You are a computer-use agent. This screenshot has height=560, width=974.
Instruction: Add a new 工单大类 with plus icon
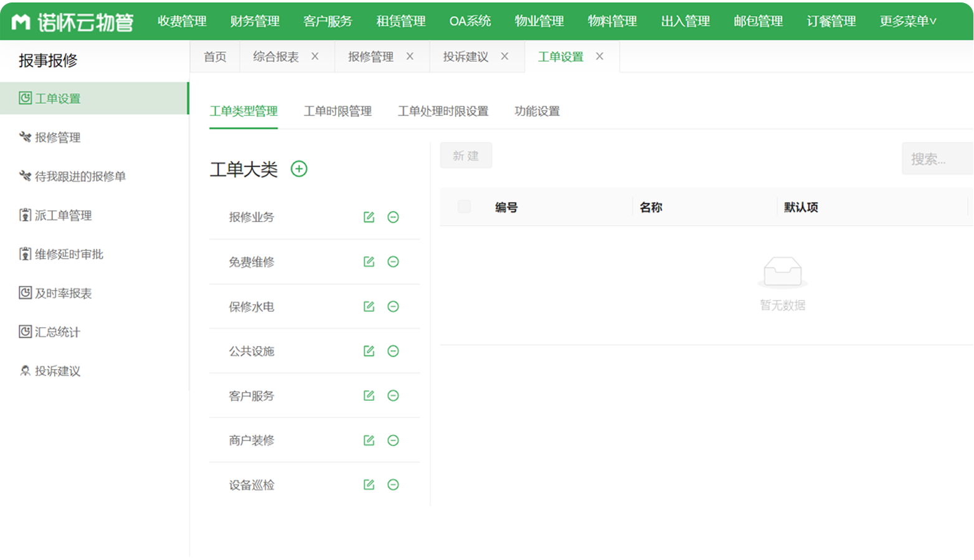click(299, 169)
